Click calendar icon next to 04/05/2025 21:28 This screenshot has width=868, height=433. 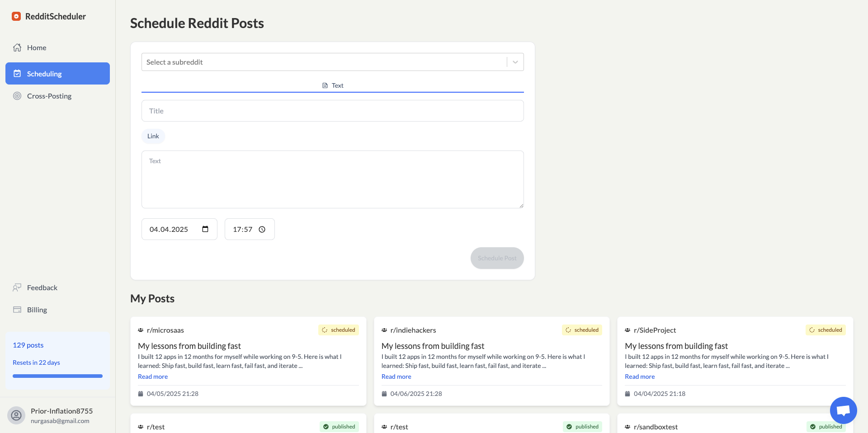tap(141, 394)
